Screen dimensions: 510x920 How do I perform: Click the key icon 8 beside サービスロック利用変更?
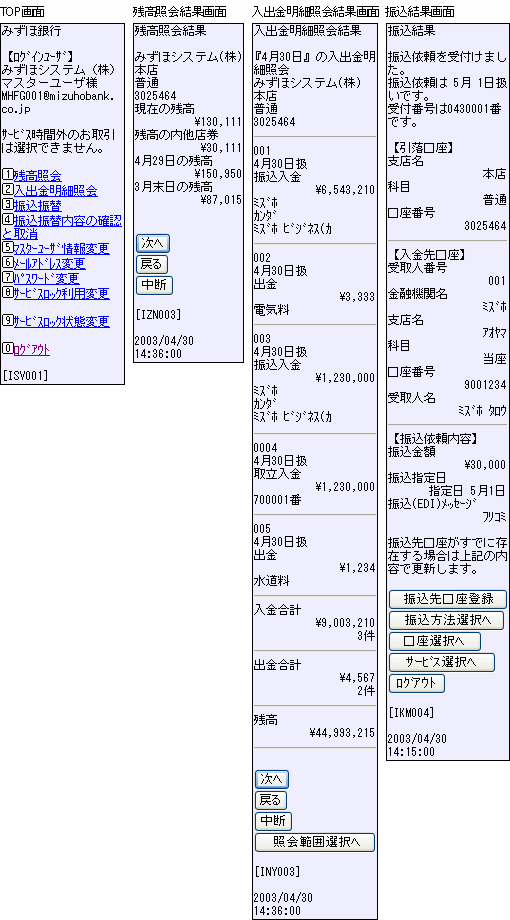point(8,292)
